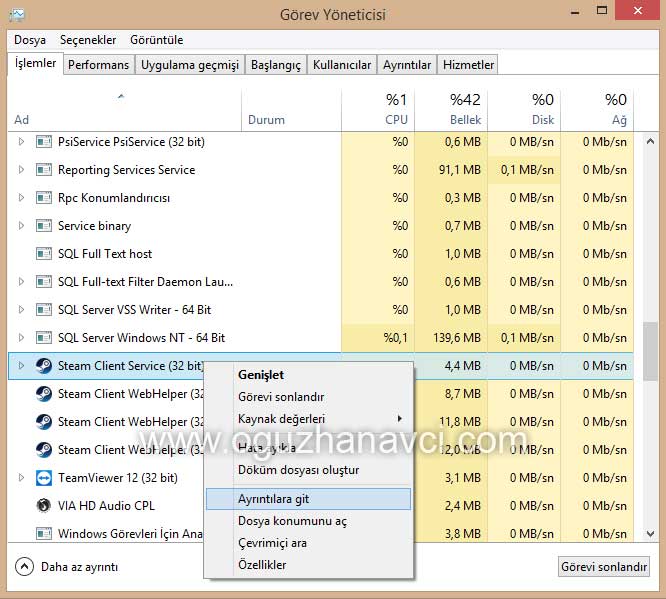This screenshot has width=666, height=599.
Task: Open the Seçenekler menu
Action: (x=88, y=40)
